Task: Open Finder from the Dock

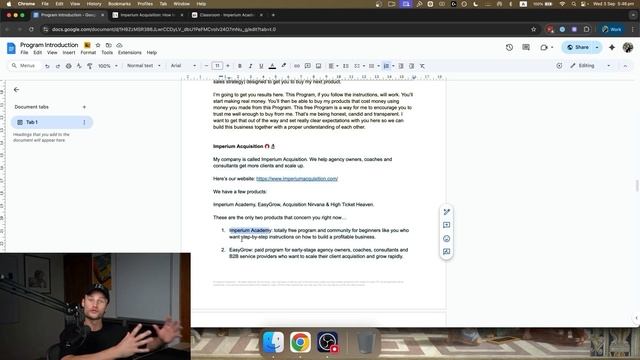Action: [x=273, y=342]
